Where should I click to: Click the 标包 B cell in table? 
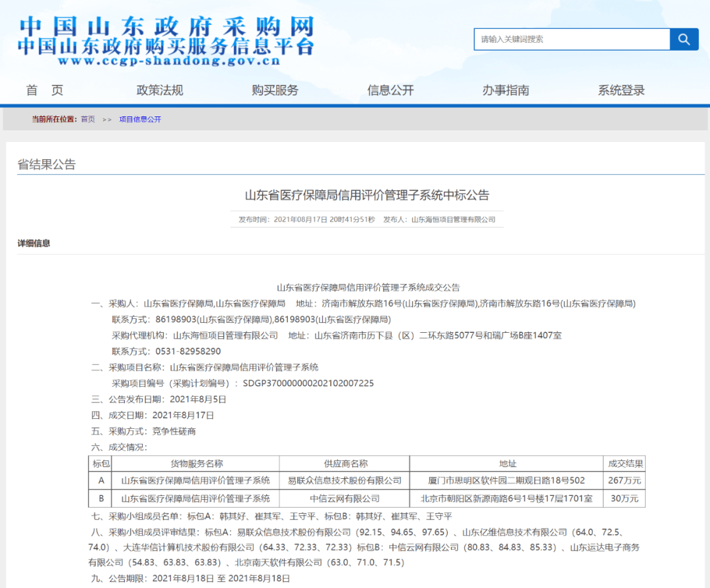(x=101, y=499)
